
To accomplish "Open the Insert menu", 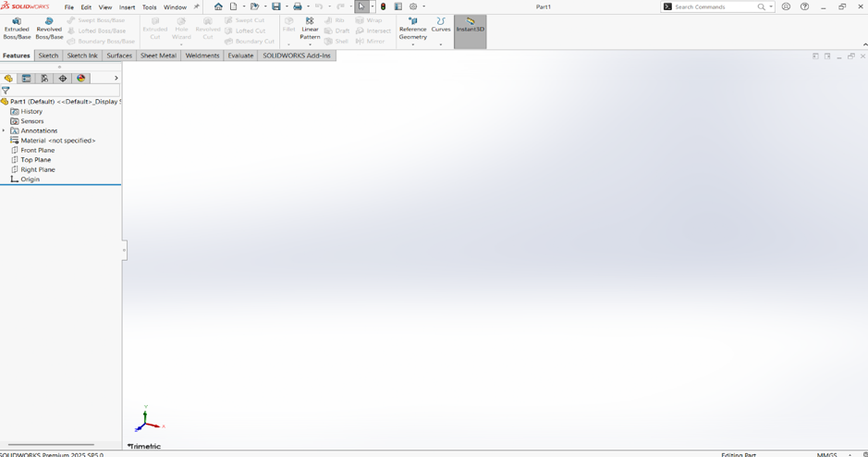I will (127, 7).
